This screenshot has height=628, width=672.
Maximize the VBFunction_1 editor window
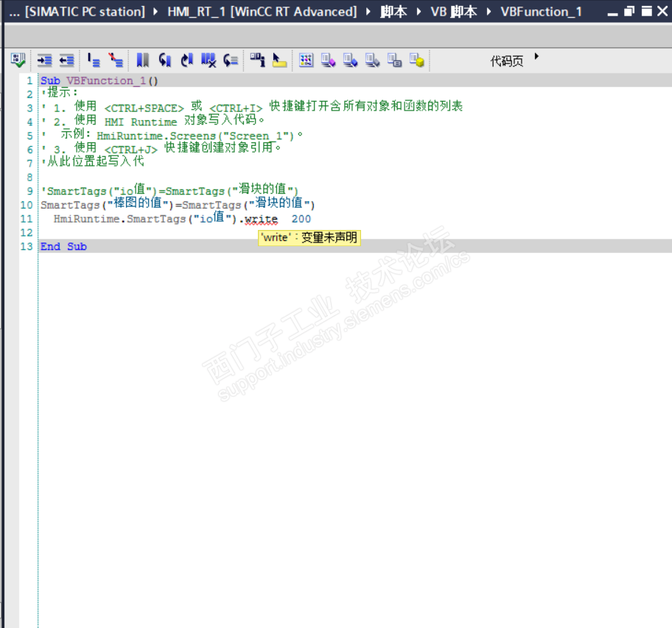(646, 11)
